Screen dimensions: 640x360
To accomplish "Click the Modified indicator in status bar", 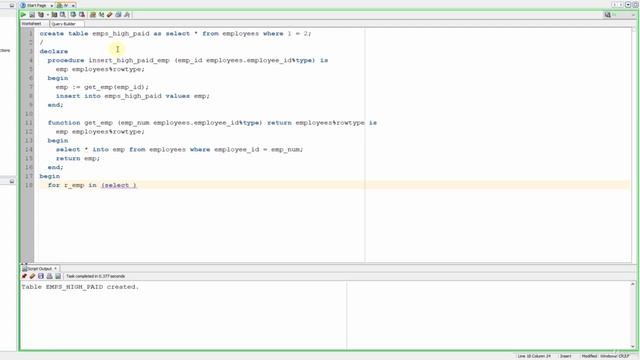I will (589, 356).
